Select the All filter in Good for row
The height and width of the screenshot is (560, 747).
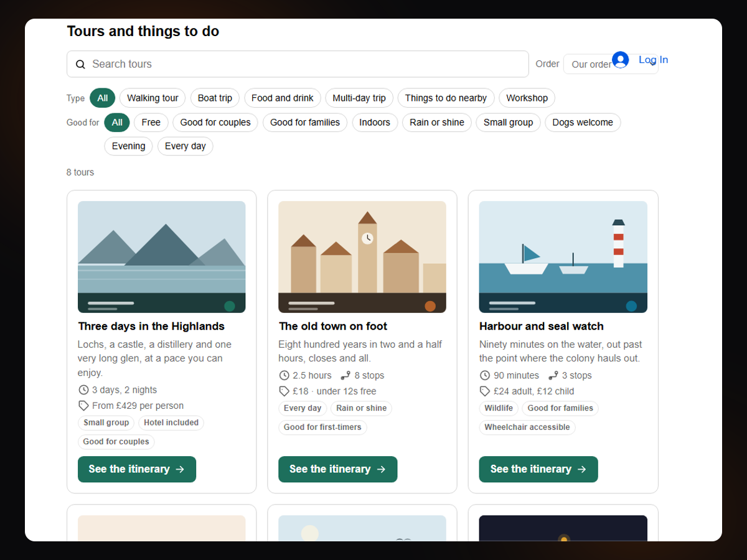[x=117, y=123]
